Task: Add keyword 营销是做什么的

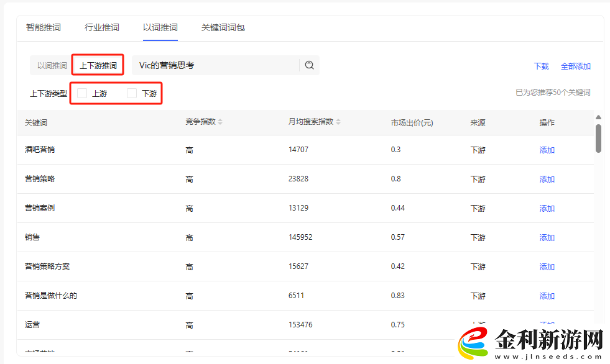Action: coord(547,296)
